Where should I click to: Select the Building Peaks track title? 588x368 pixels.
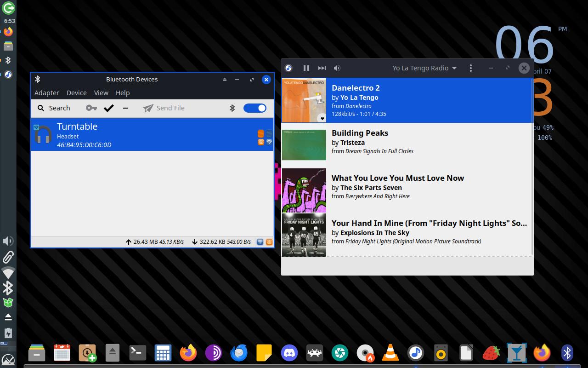pos(360,133)
